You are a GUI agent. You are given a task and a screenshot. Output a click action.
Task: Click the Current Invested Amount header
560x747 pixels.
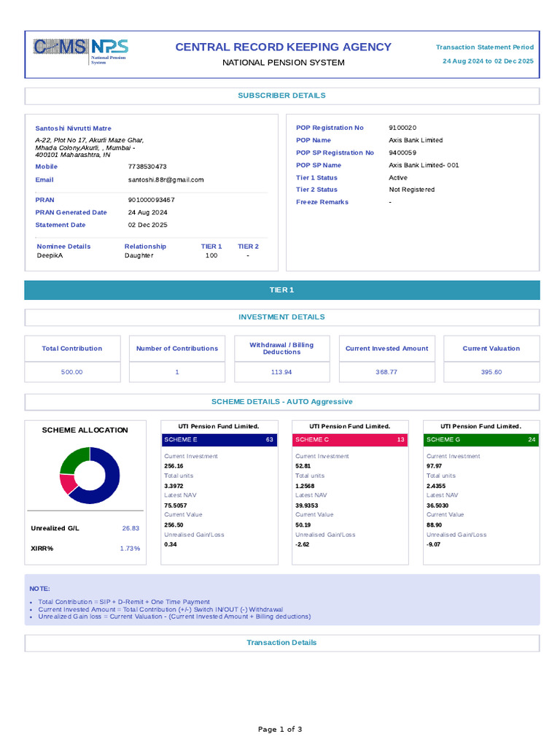click(x=387, y=349)
